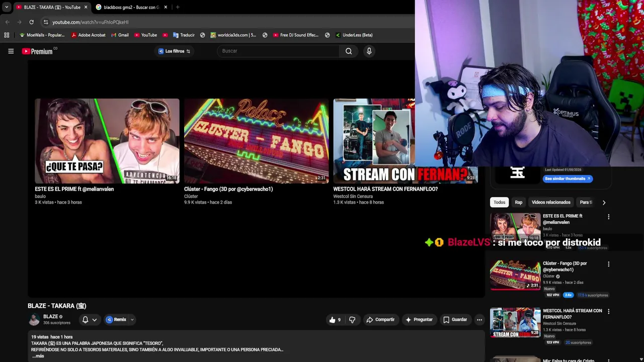Open the YouTube bookmark

[x=145, y=35]
